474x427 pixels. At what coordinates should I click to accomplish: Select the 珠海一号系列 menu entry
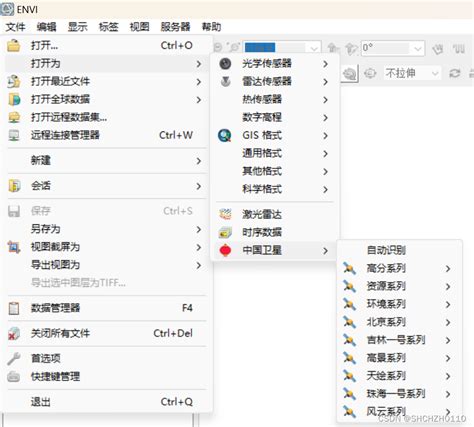tap(400, 394)
